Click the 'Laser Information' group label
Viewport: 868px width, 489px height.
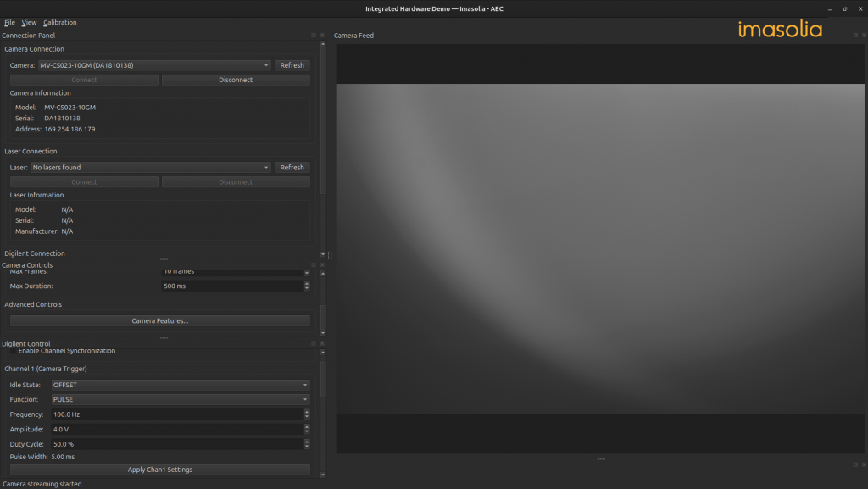36,195
